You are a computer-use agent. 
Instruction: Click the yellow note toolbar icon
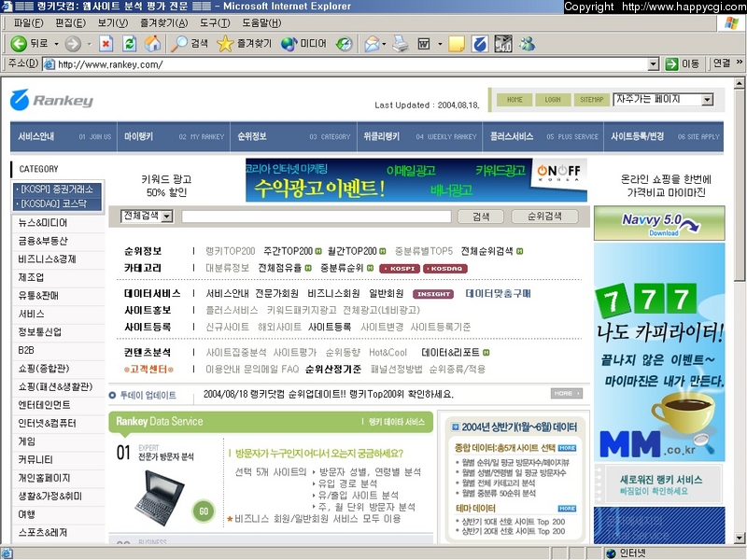[x=457, y=44]
